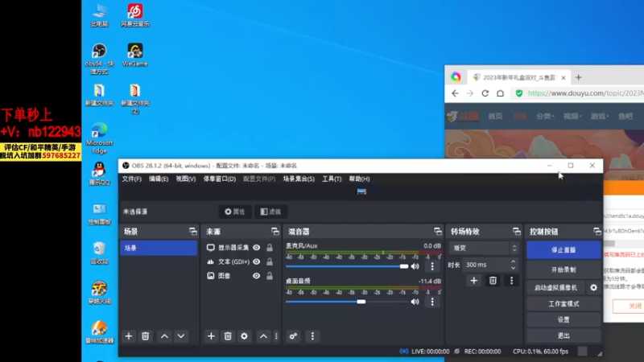Screen dimensions: 644x362
Task: Remove transition with trash icon
Action: 493,281
